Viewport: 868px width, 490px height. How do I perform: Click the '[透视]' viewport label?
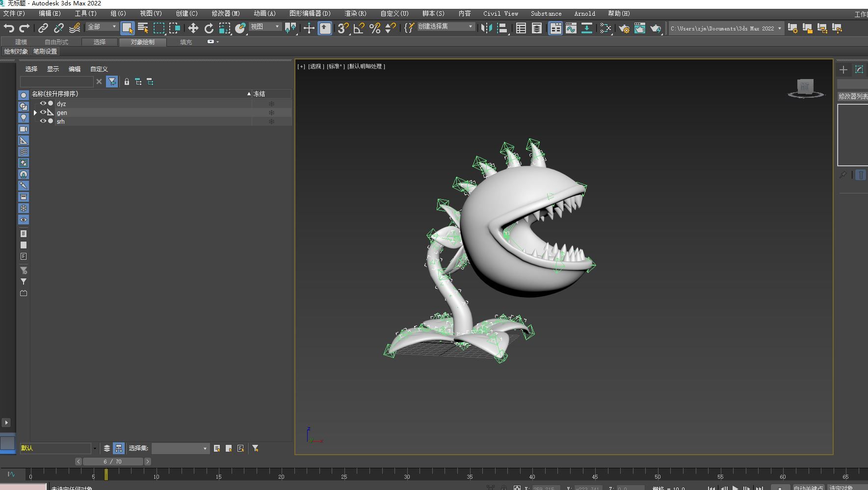pyautogui.click(x=316, y=66)
